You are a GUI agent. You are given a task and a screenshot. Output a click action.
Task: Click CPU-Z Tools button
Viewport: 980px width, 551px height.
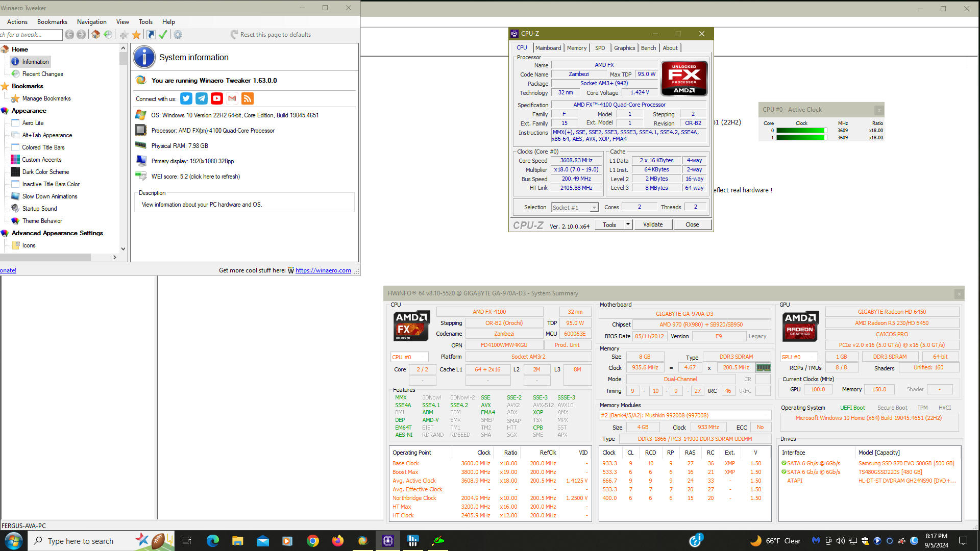click(x=609, y=224)
